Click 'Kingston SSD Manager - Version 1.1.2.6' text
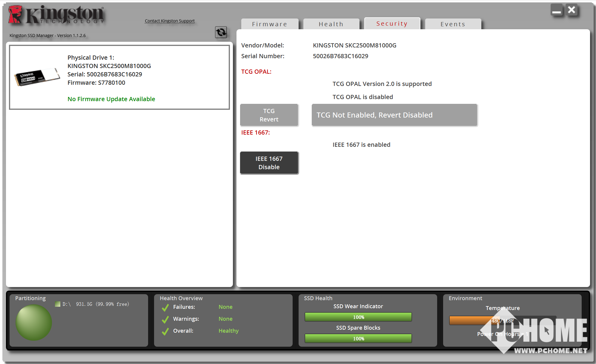This screenshot has height=364, width=596. (x=47, y=36)
